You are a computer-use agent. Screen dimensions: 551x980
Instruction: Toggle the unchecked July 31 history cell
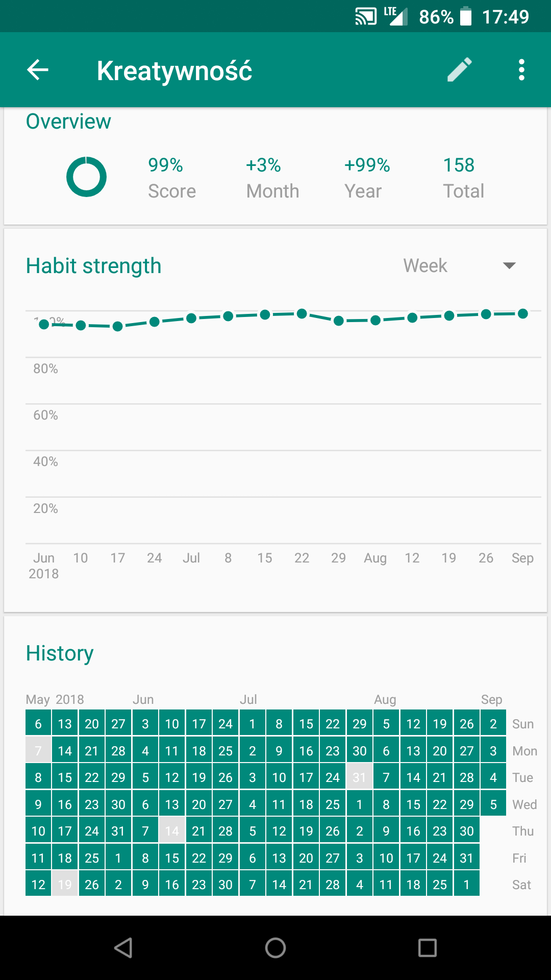click(359, 777)
